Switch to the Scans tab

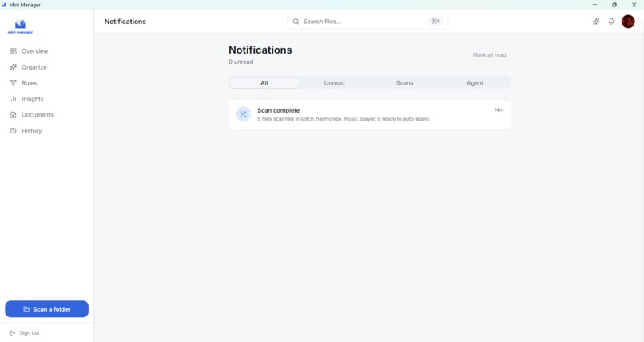[x=404, y=83]
